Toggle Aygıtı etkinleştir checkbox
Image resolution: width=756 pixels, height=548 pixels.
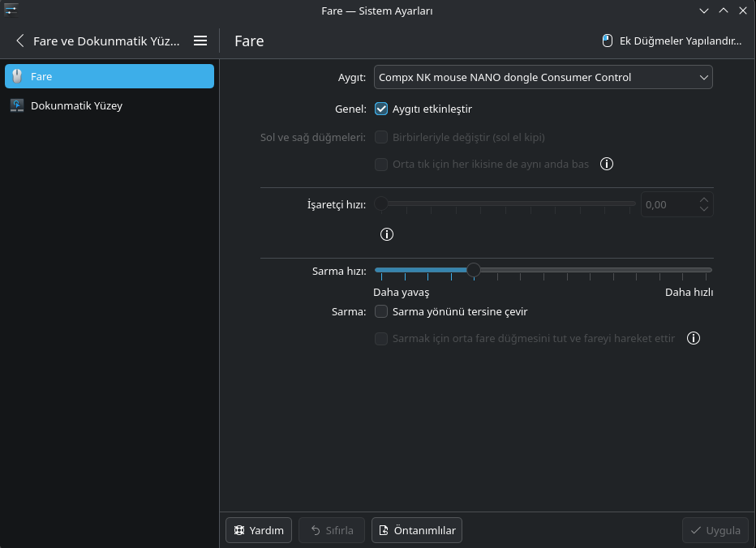[x=381, y=109]
